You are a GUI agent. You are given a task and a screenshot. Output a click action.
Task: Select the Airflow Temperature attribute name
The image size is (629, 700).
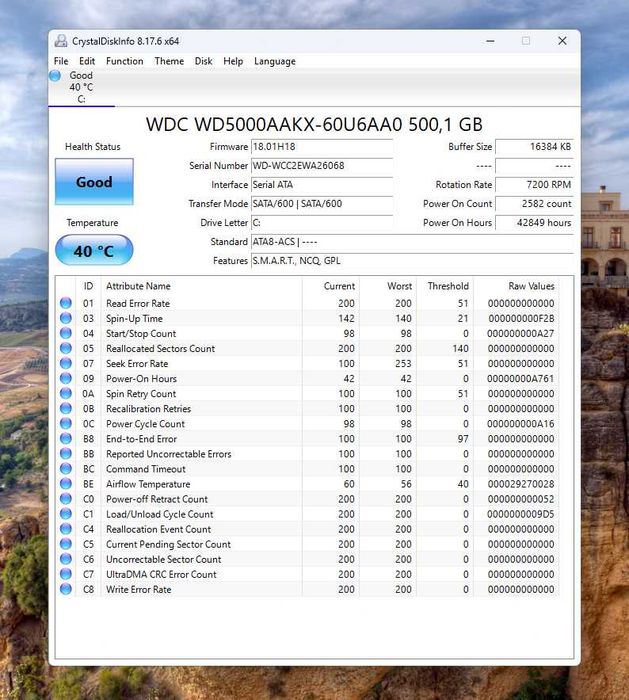[148, 484]
